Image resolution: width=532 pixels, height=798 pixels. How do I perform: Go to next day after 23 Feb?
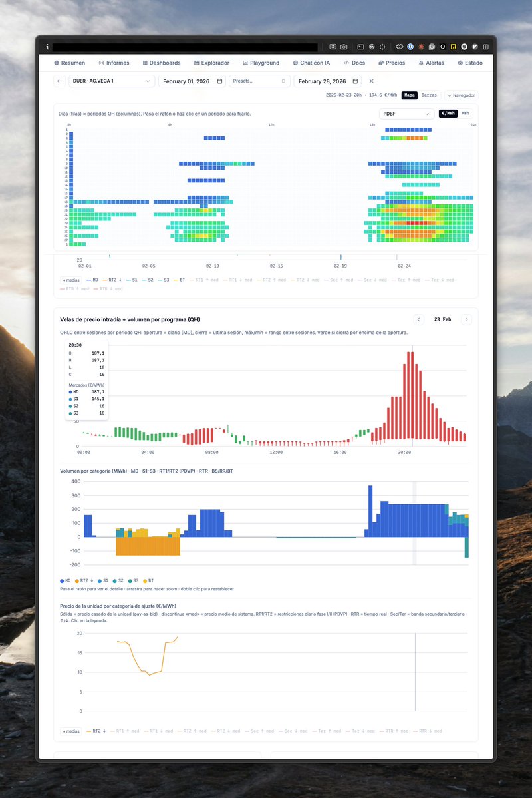point(466,319)
